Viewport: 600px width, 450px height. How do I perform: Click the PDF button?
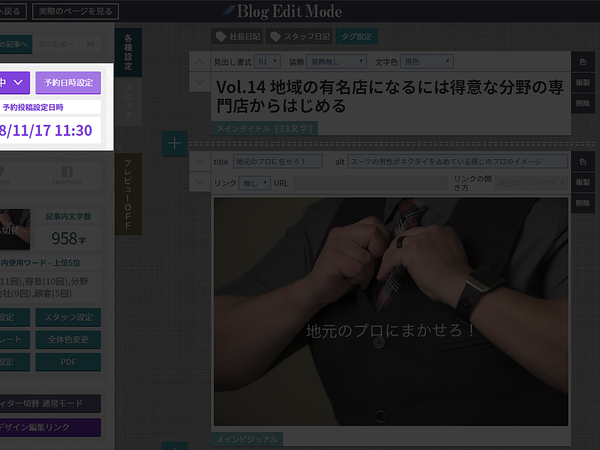click(68, 362)
